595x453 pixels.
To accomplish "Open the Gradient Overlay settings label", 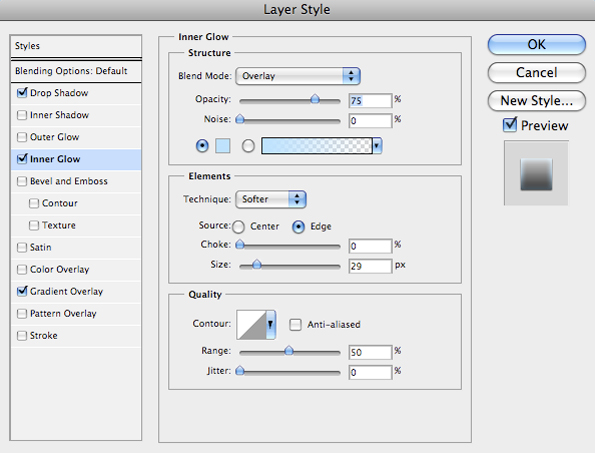I will pos(66,291).
